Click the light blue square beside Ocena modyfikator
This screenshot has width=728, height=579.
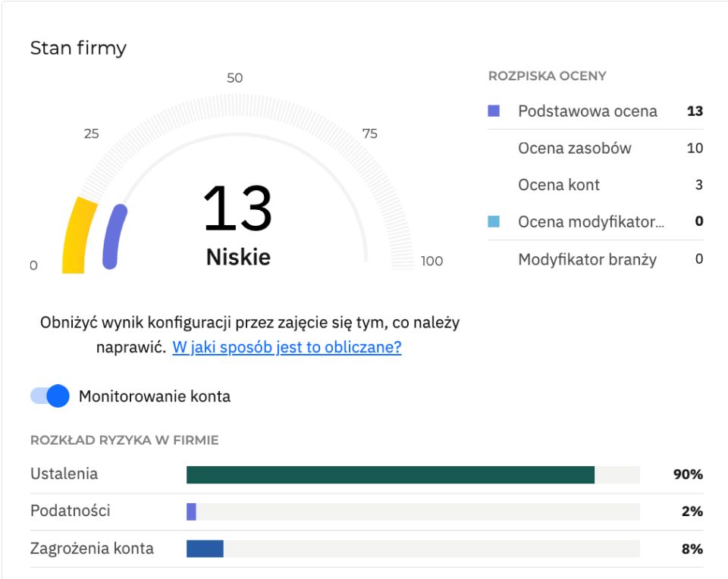coord(494,222)
